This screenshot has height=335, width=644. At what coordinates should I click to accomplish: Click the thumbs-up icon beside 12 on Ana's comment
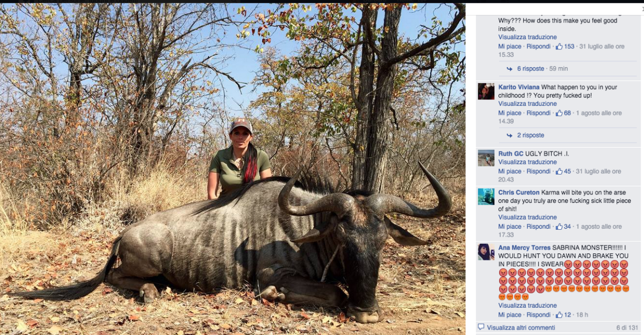tap(559, 315)
